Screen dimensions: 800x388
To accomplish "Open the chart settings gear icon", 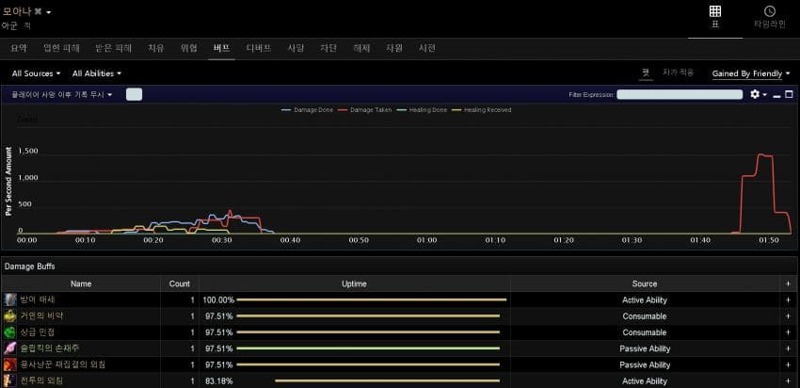I will 756,94.
